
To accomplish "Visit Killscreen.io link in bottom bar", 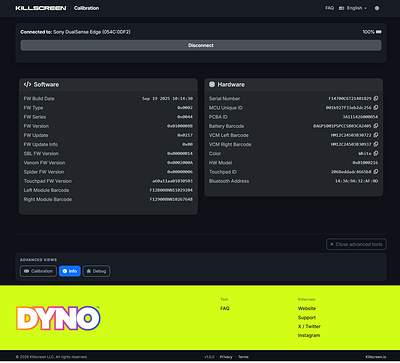I will point(376,357).
